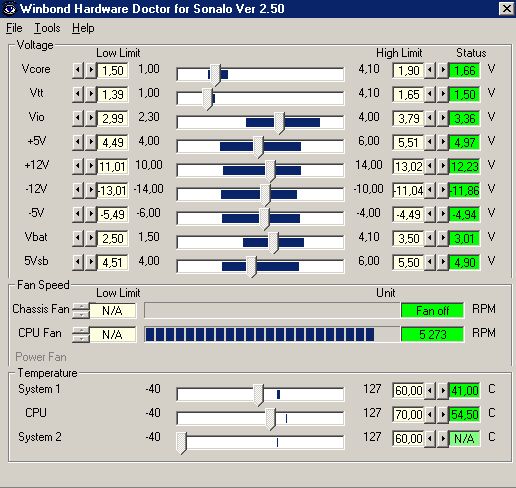Decrease +5V low limit with left arrow

click(x=78, y=142)
